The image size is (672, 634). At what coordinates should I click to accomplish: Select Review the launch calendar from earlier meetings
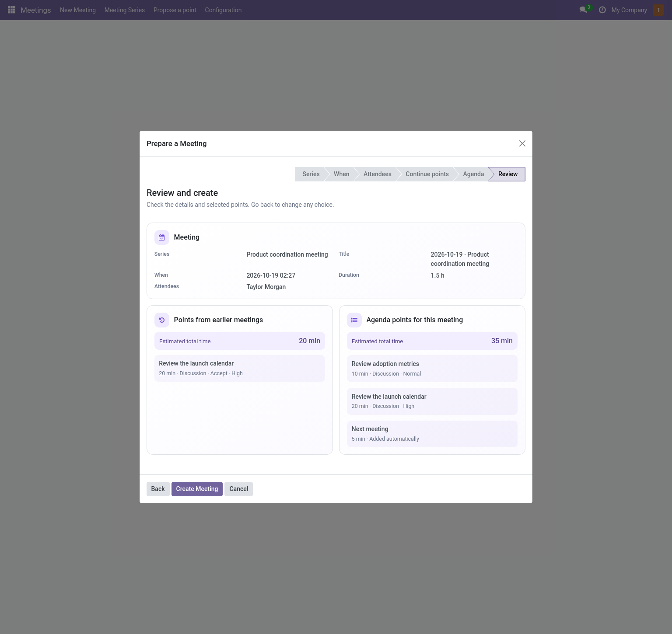(240, 368)
